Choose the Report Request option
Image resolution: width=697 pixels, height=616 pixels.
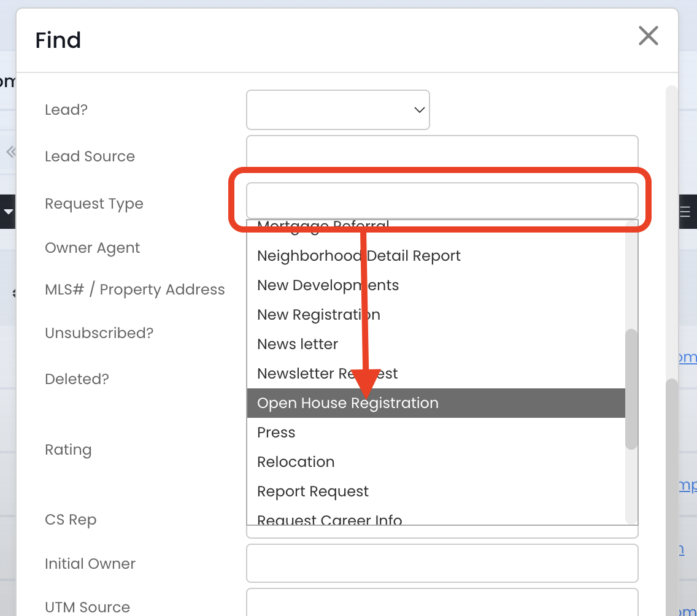pyautogui.click(x=313, y=491)
